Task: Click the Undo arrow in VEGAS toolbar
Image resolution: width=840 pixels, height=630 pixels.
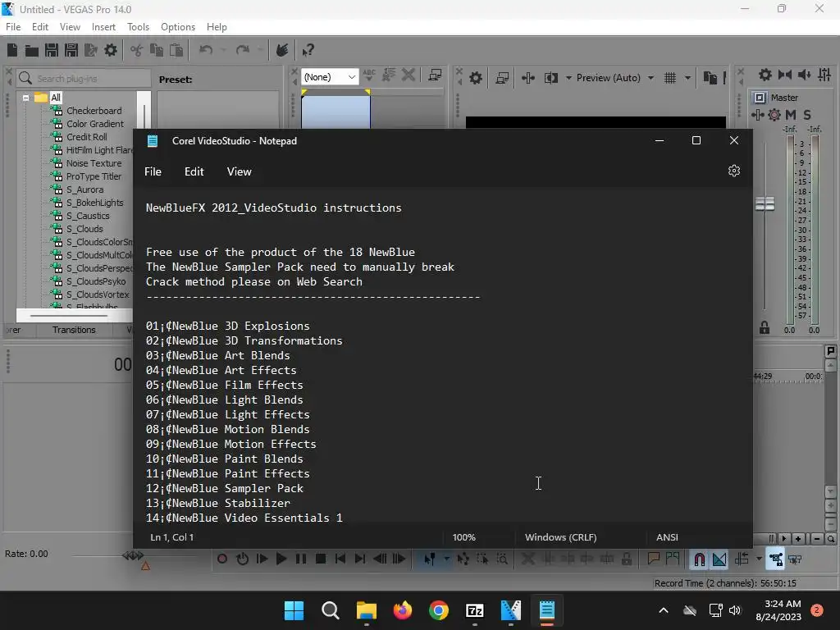Action: (206, 50)
